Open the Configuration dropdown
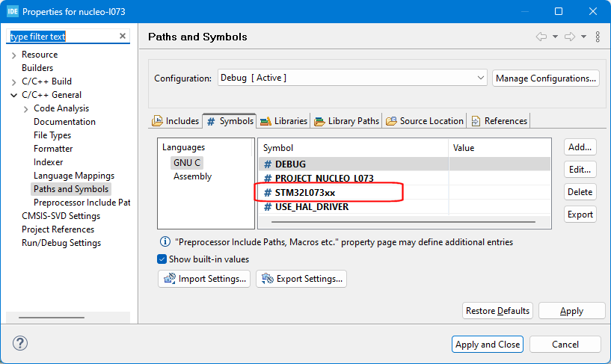 click(x=352, y=78)
